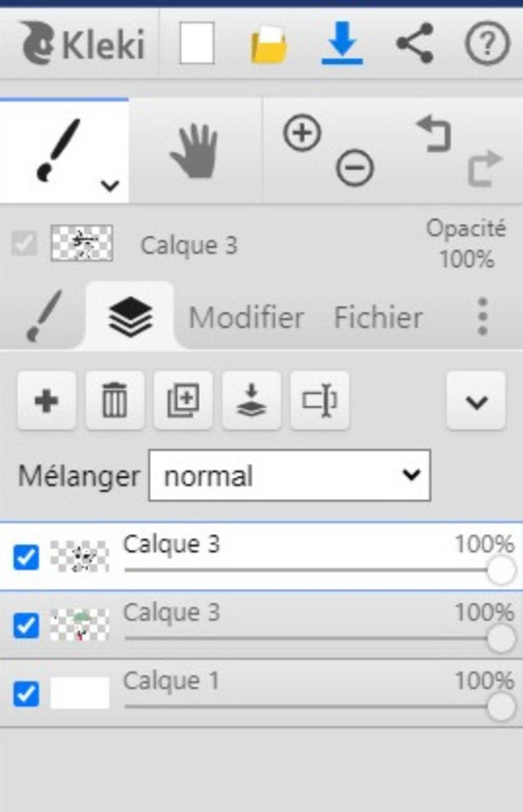Share the drawing via the share icon

tap(415, 43)
